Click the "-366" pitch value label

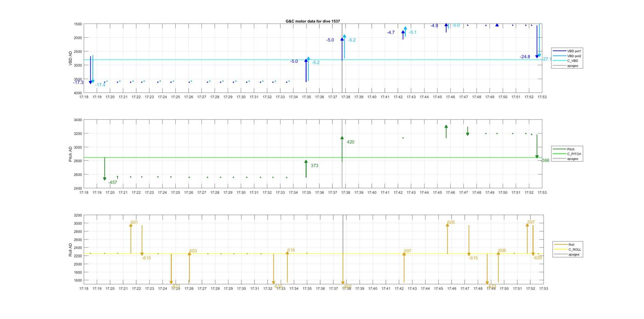point(545,161)
